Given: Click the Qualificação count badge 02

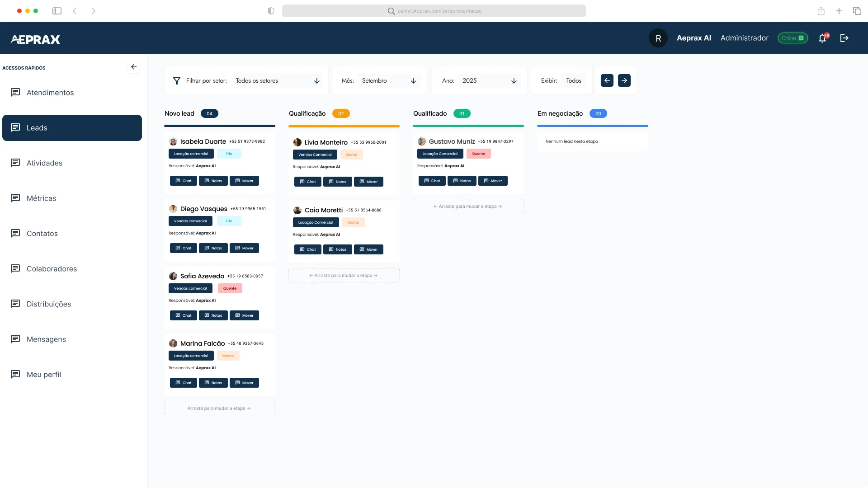Looking at the screenshot, I should pyautogui.click(x=341, y=113).
